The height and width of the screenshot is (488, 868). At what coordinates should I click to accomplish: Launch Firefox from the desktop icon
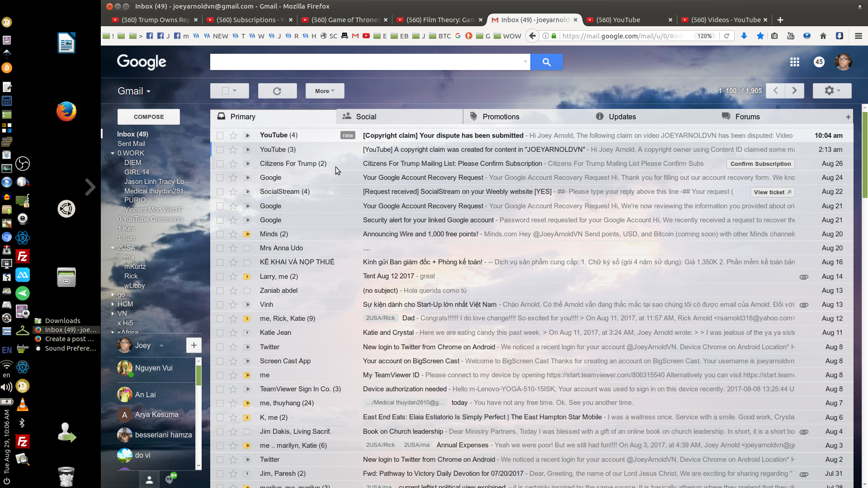pyautogui.click(x=66, y=111)
